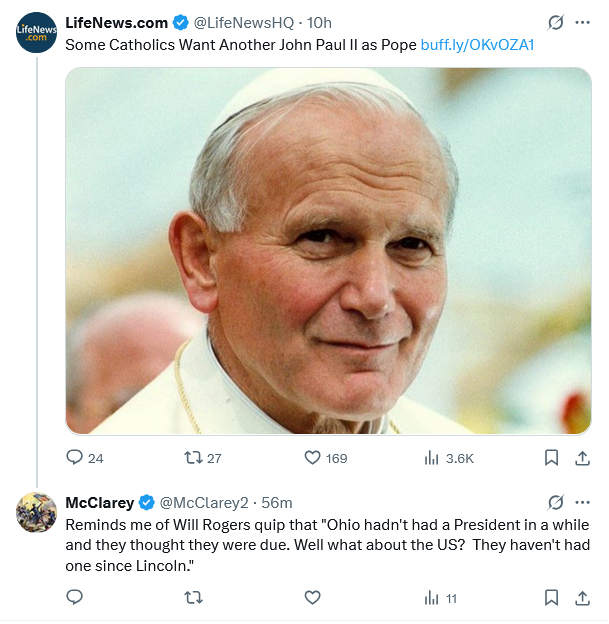The height and width of the screenshot is (624, 609).
Task: Open the @LifeNewsHQ profile handle
Action: pos(244,23)
